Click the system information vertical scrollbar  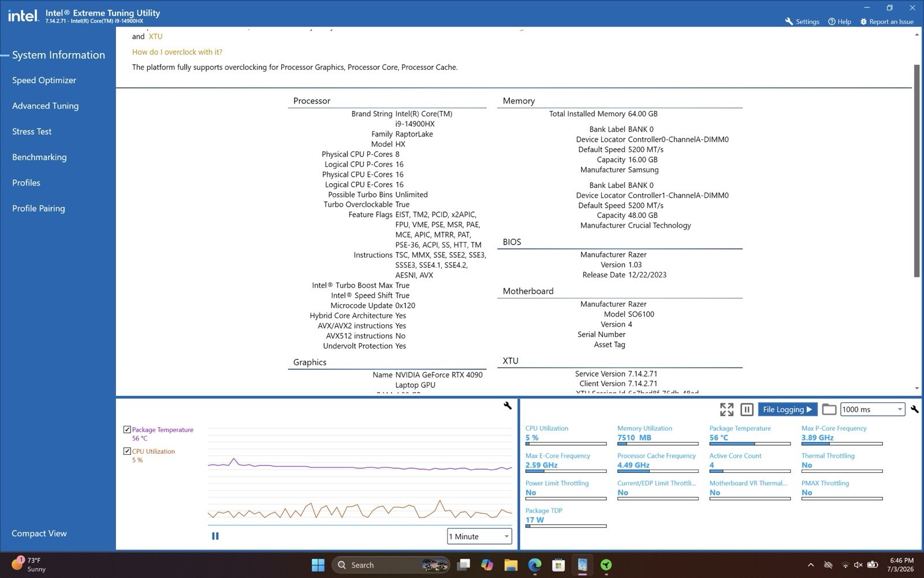coord(917,171)
